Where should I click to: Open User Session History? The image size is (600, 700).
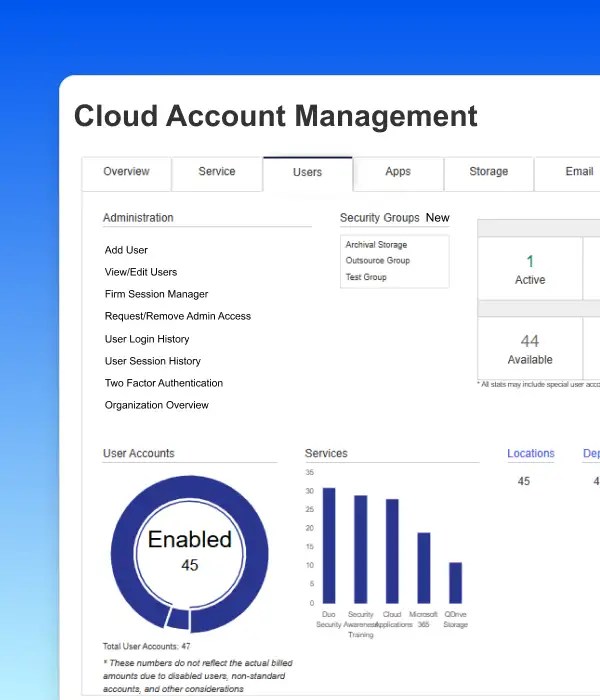click(x=153, y=361)
